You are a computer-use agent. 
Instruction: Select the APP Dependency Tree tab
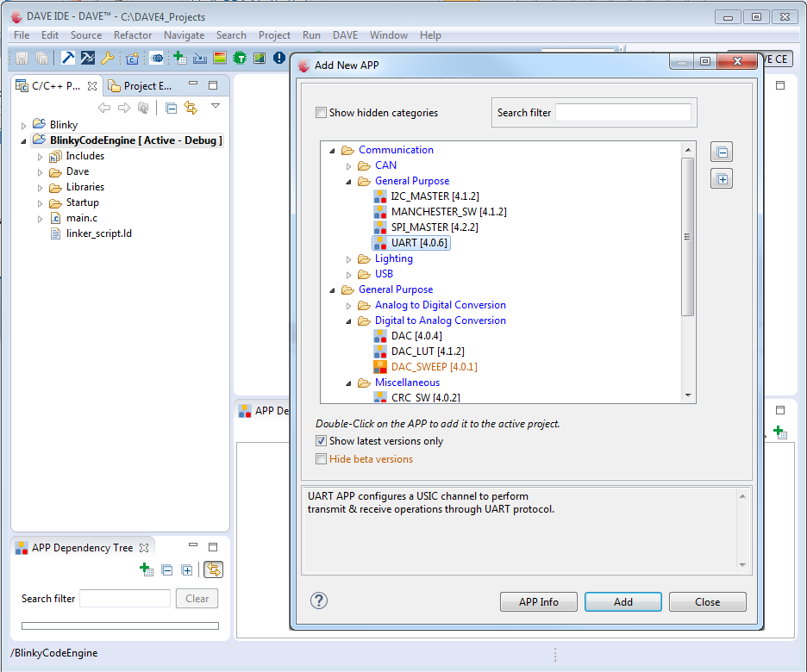82,548
